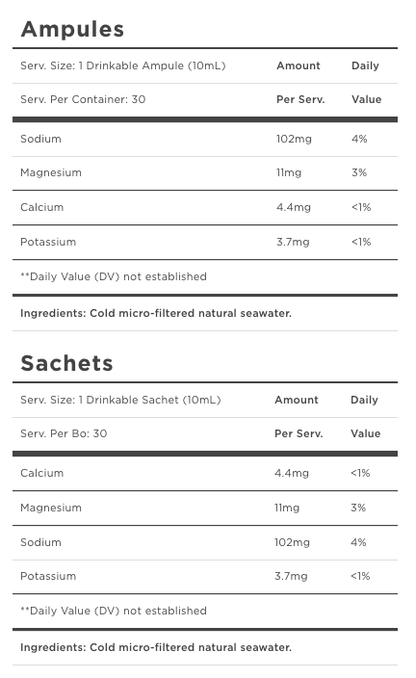Select the Ampule serving size text

point(123,66)
